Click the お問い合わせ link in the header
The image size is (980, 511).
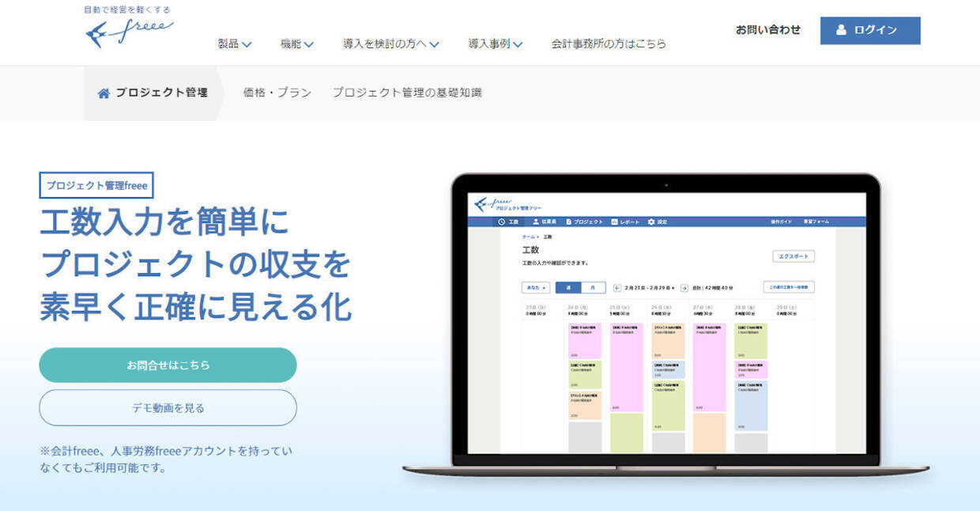click(768, 30)
